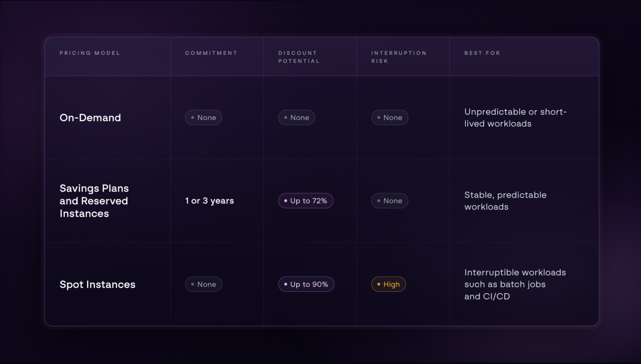The width and height of the screenshot is (641, 364).
Task: Select the On-Demand row title
Action: [90, 118]
